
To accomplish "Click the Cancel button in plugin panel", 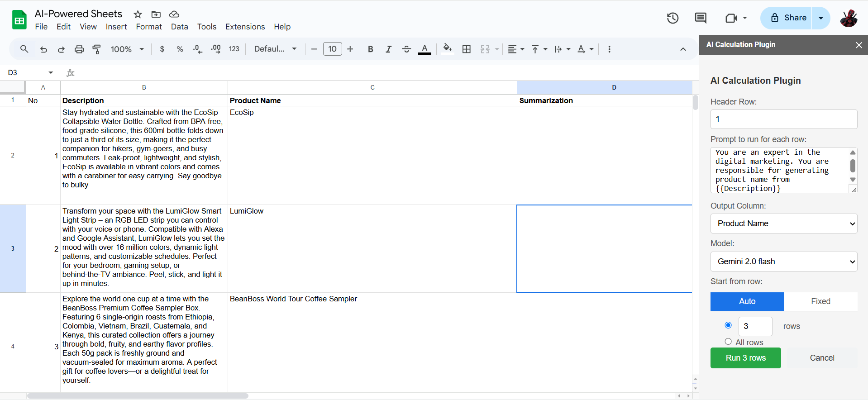I will pyautogui.click(x=822, y=358).
